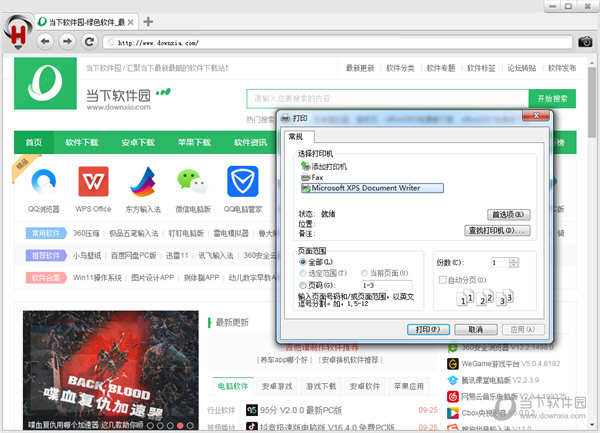Click Back 4 Blood 喋血复仇加速器 banner

(x=111, y=370)
